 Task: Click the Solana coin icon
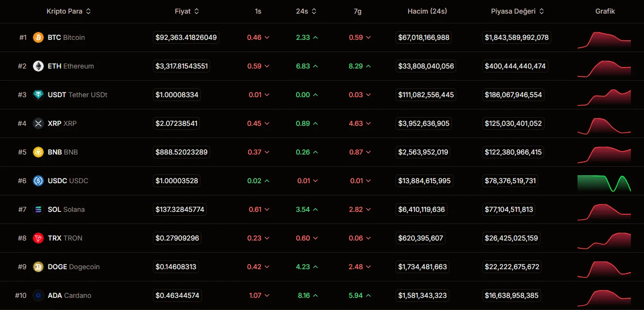pyautogui.click(x=38, y=209)
